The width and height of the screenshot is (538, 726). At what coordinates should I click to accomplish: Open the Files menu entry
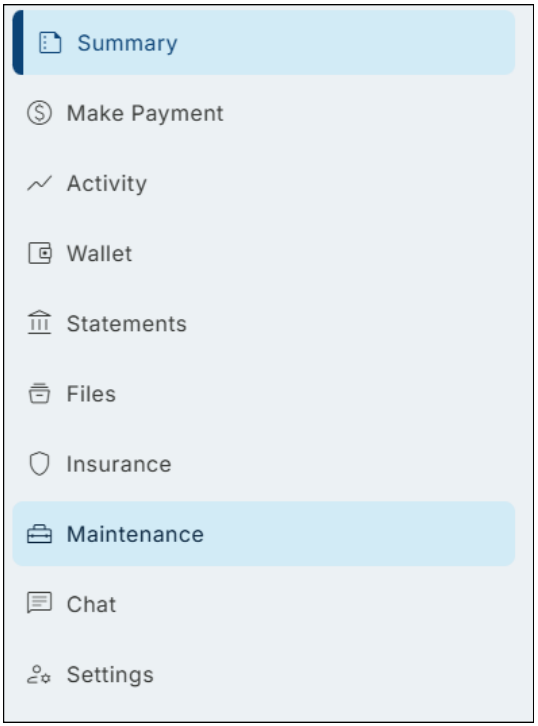coord(264,394)
